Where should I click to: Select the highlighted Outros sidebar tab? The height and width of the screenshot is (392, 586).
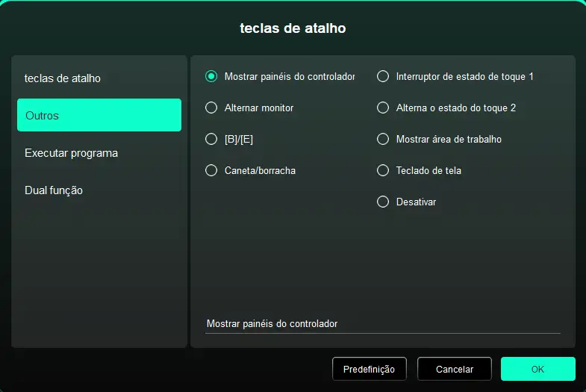[99, 116]
